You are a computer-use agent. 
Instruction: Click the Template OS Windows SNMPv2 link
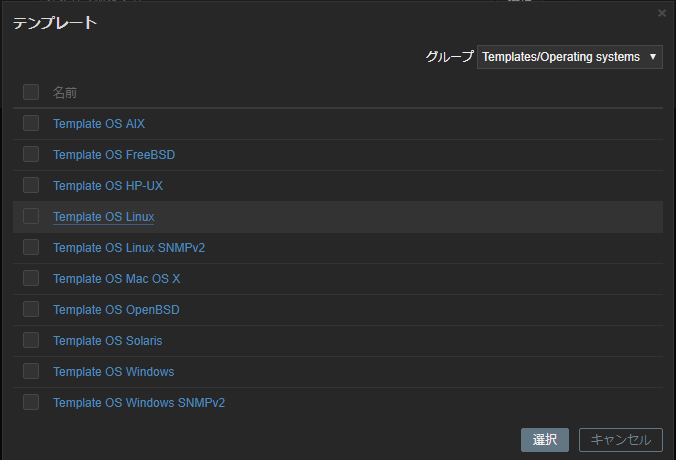coord(139,403)
